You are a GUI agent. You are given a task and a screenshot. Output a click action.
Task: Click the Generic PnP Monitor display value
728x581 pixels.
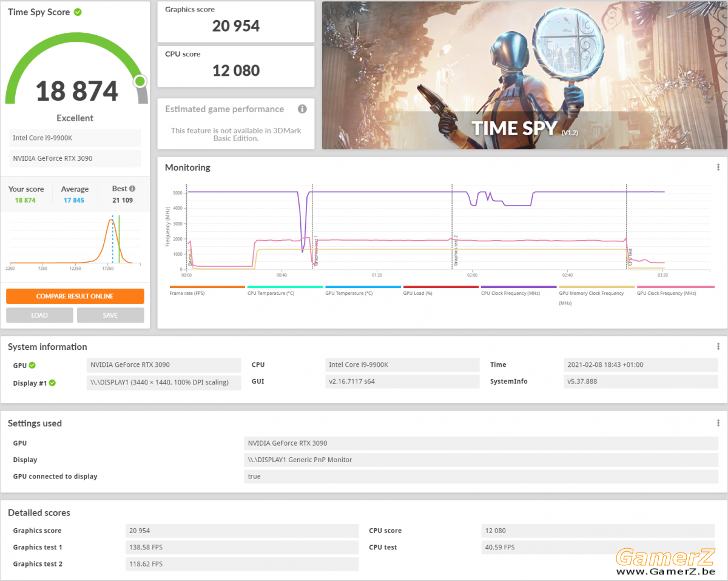[481, 460]
